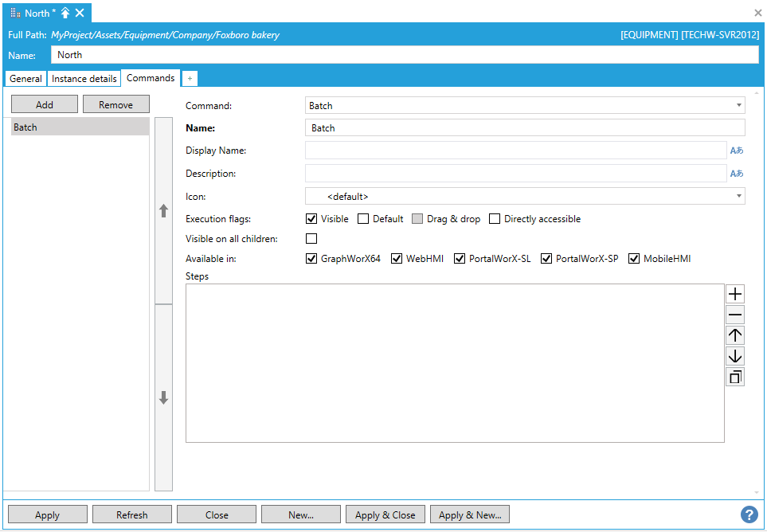Click the Display Name translation icon
Viewport: 767px width, 532px height.
pos(736,151)
